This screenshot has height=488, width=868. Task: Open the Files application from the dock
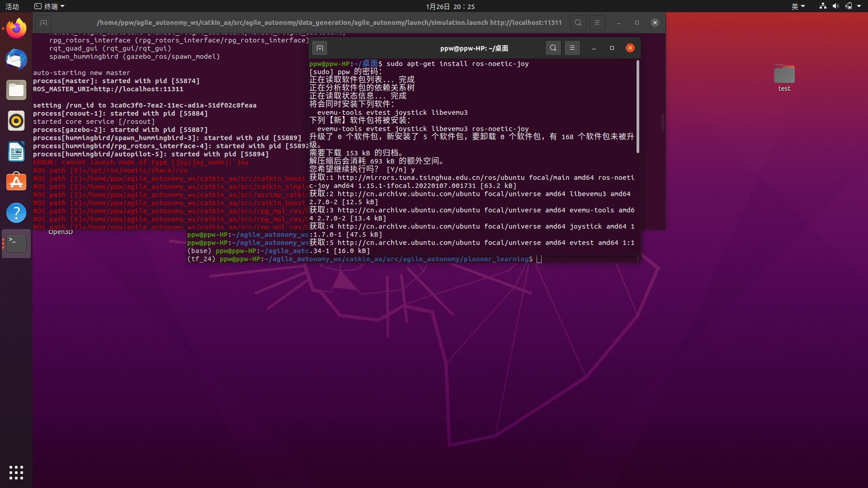click(x=16, y=90)
